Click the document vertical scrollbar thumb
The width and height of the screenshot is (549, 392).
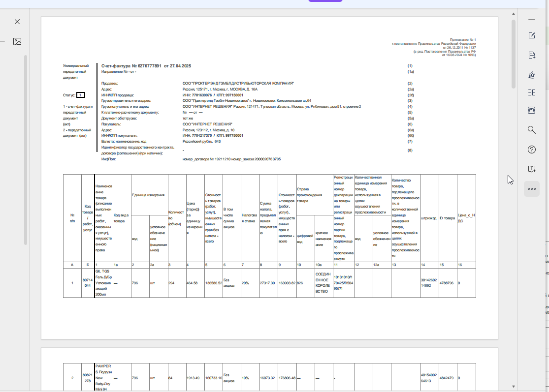point(513,54)
